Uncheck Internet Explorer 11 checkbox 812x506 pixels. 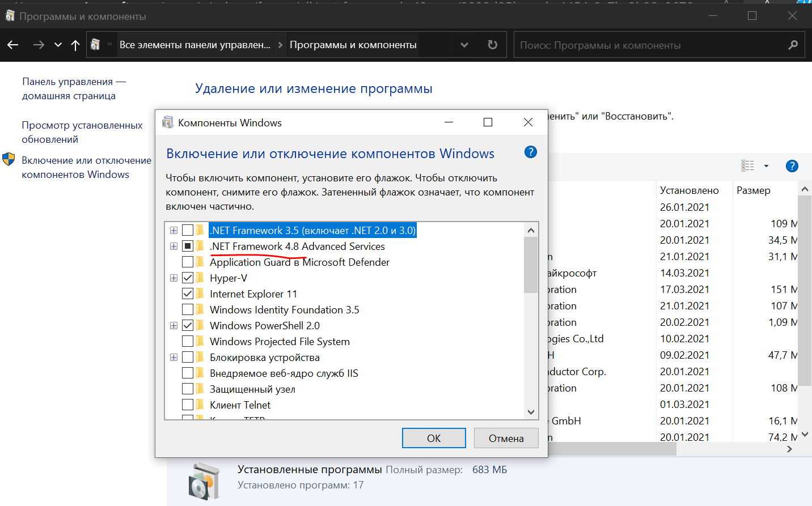click(x=188, y=294)
